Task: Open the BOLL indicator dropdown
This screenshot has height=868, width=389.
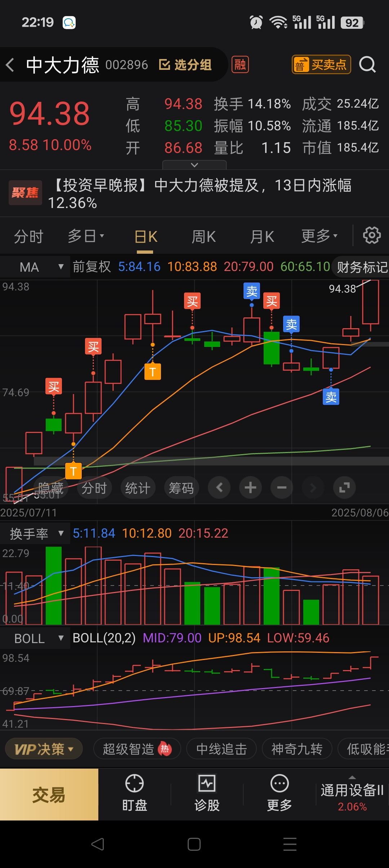Action: click(x=35, y=638)
